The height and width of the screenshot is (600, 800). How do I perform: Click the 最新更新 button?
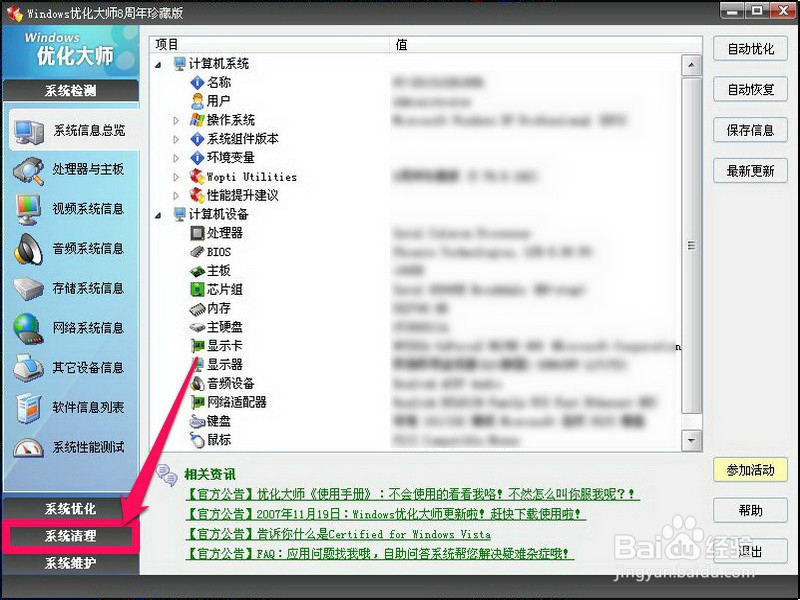750,171
